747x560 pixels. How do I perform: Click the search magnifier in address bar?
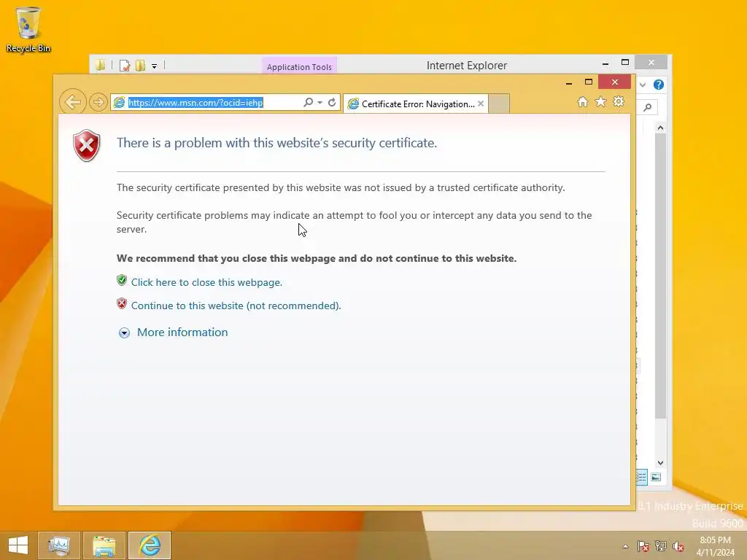pyautogui.click(x=309, y=102)
